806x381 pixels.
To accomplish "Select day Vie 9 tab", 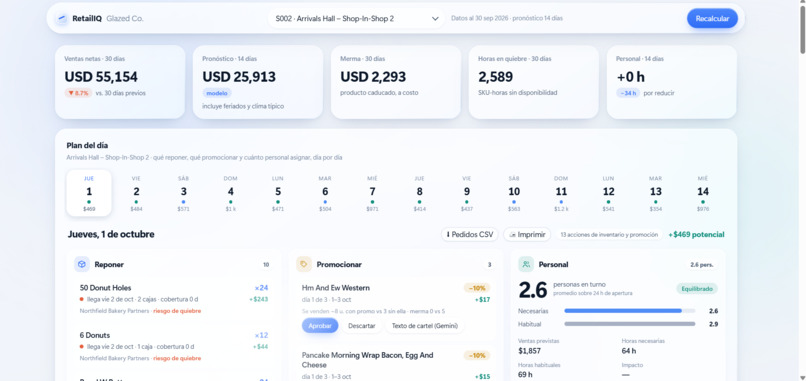I will click(467, 193).
